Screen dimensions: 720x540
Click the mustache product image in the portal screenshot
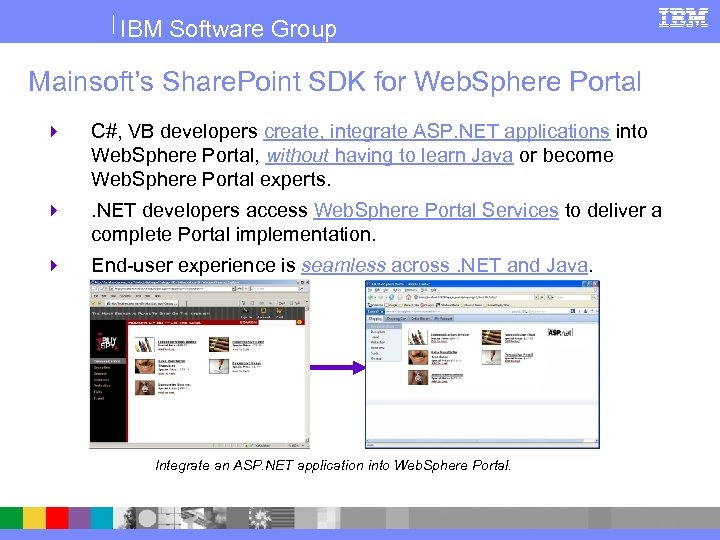pos(417,357)
